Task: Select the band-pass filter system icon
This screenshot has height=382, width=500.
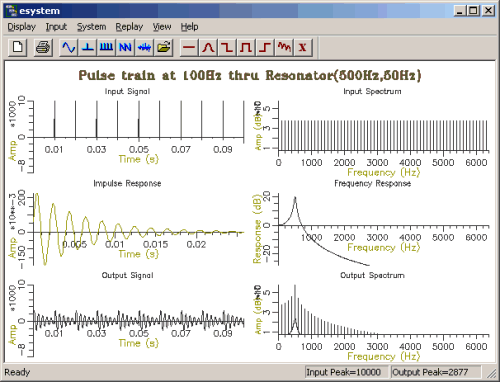Action: tap(246, 47)
